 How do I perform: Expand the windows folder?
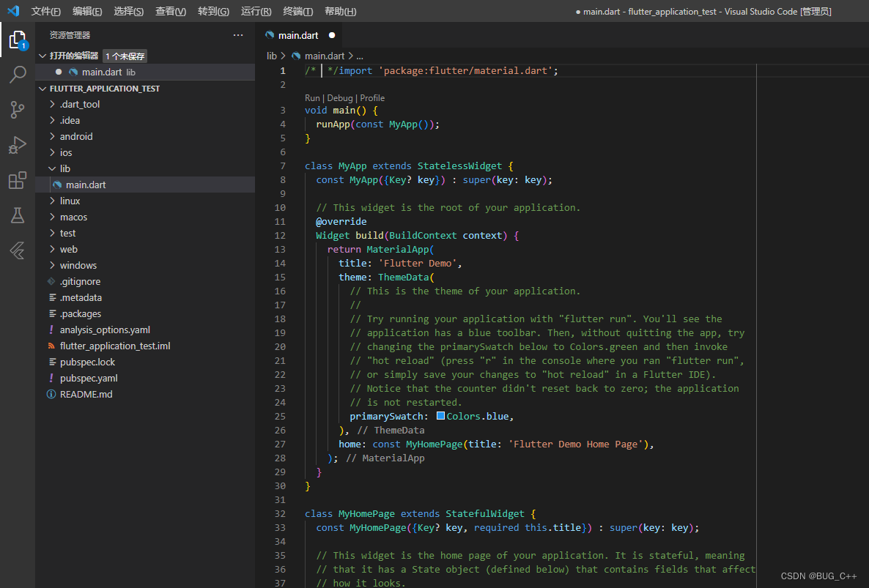(x=52, y=265)
